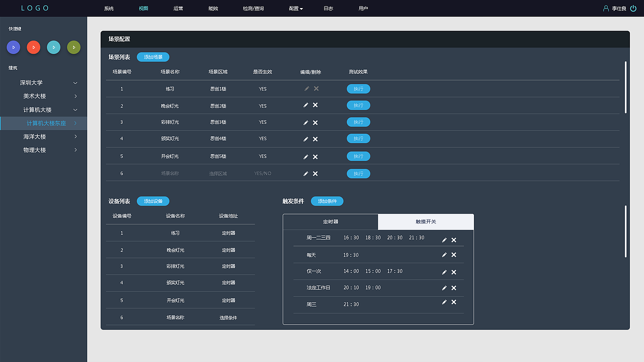Select the green quick-key shortcut icon
Image resolution: width=644 pixels, height=362 pixels.
coord(73,47)
